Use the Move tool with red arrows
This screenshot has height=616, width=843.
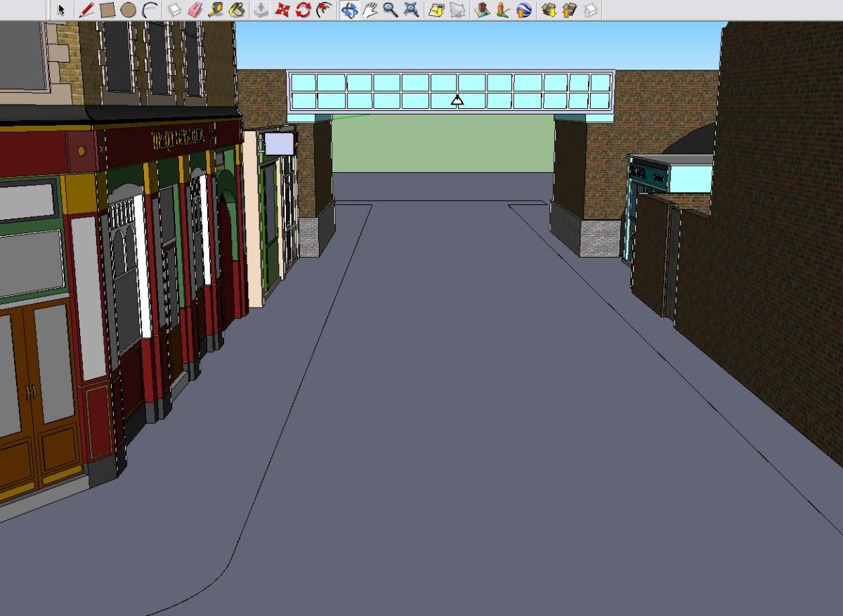click(x=282, y=10)
